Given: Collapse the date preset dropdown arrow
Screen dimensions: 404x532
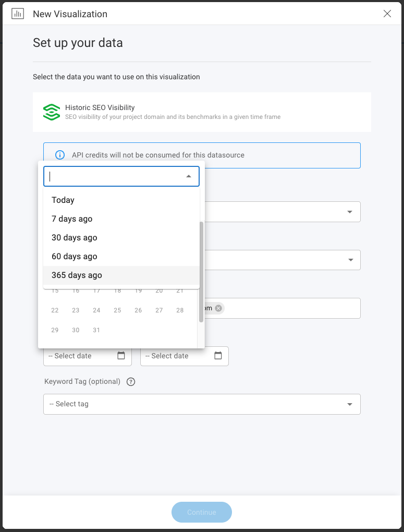Looking at the screenshot, I should tap(189, 176).
